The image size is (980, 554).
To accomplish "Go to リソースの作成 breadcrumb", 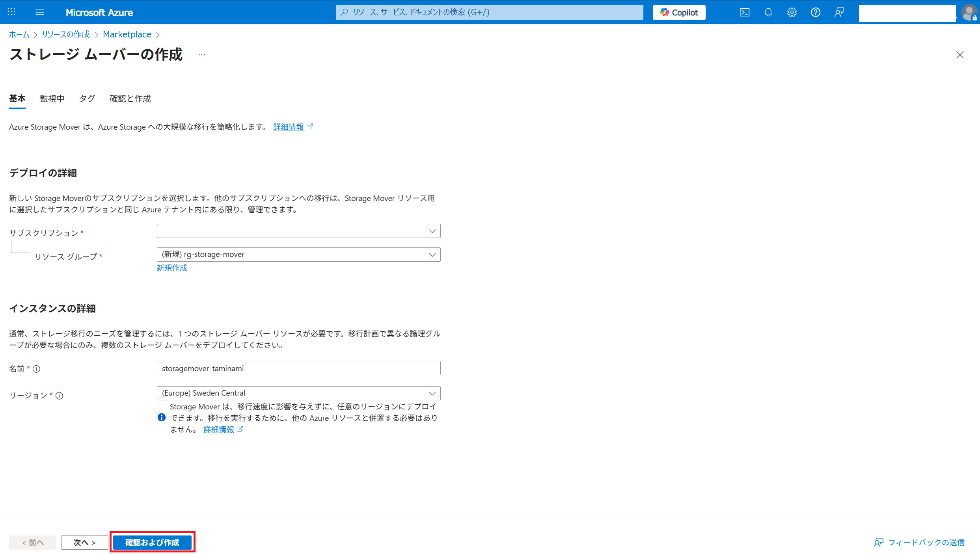I will click(x=66, y=34).
